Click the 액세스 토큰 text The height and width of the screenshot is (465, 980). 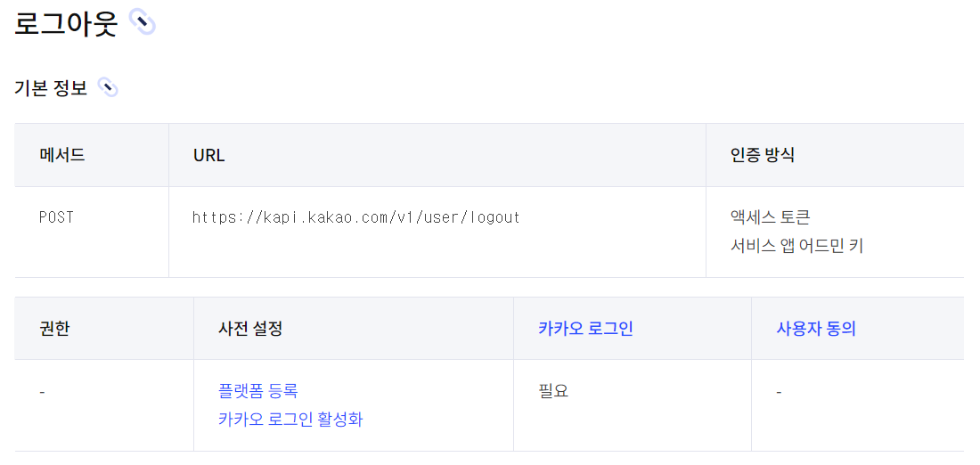tap(770, 217)
